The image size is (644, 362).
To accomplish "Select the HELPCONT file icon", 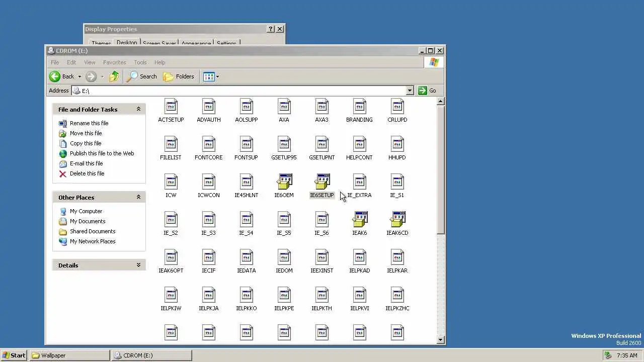I will [x=360, y=144].
